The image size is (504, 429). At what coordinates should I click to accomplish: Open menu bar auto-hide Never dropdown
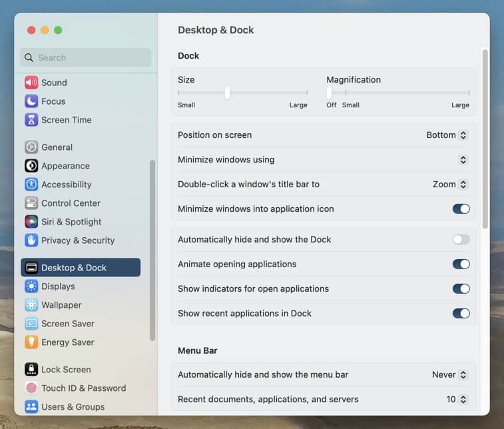point(449,374)
